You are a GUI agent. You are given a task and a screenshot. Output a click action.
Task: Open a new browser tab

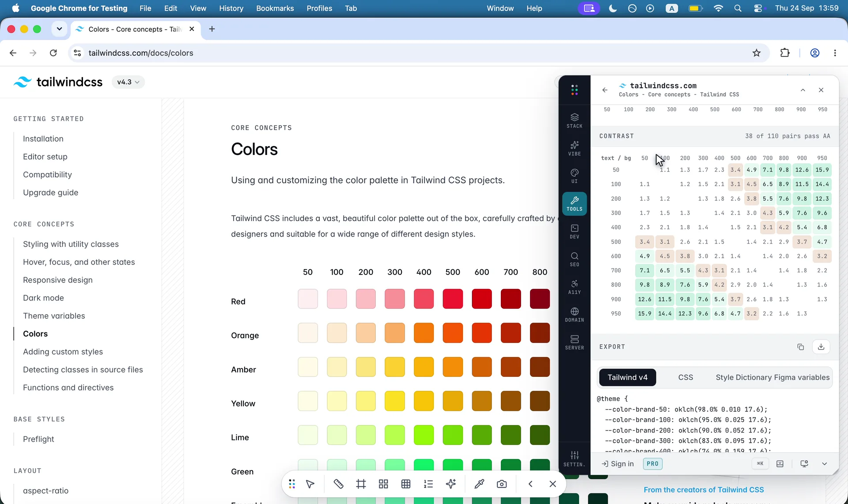click(x=212, y=29)
